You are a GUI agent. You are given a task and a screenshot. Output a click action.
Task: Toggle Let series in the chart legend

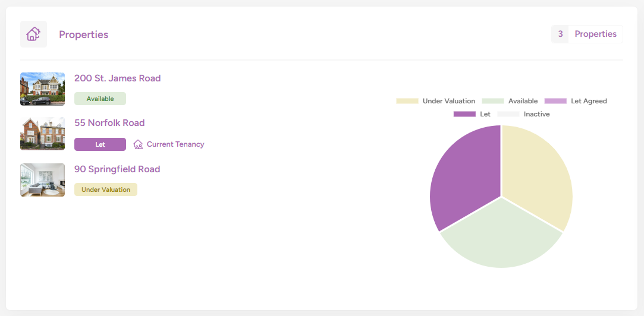(x=472, y=114)
